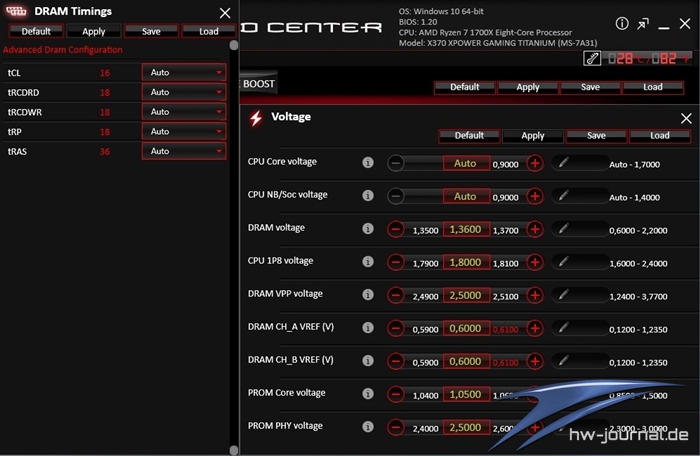Open the tRCDWR timing dropdown
The width and height of the screenshot is (700, 456).
pyautogui.click(x=184, y=112)
